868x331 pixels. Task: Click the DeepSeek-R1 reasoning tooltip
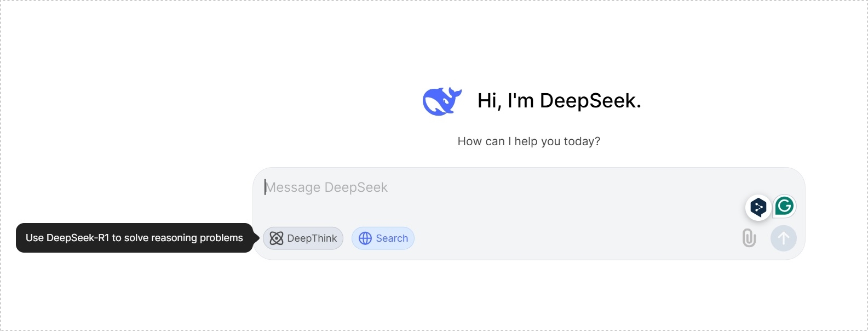[135, 238]
